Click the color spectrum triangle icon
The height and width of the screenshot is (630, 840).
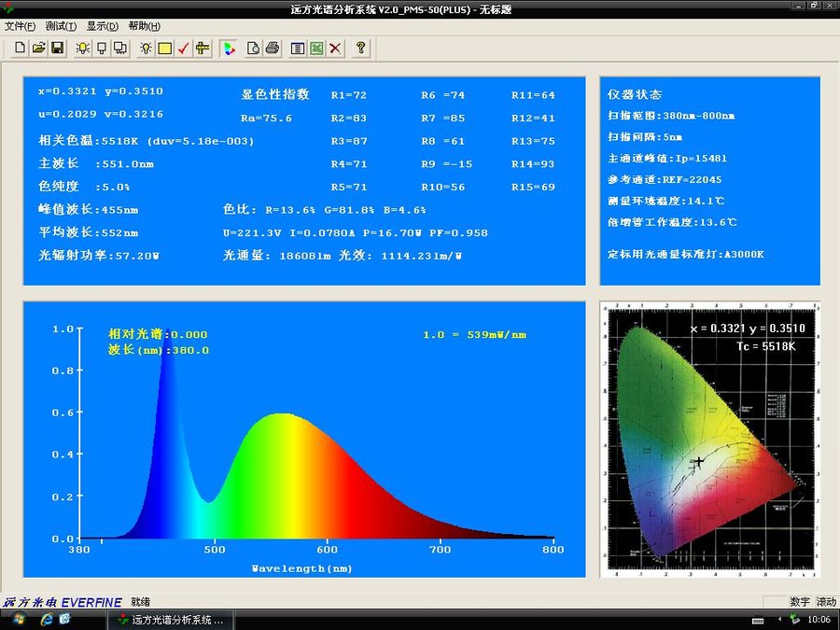click(230, 48)
